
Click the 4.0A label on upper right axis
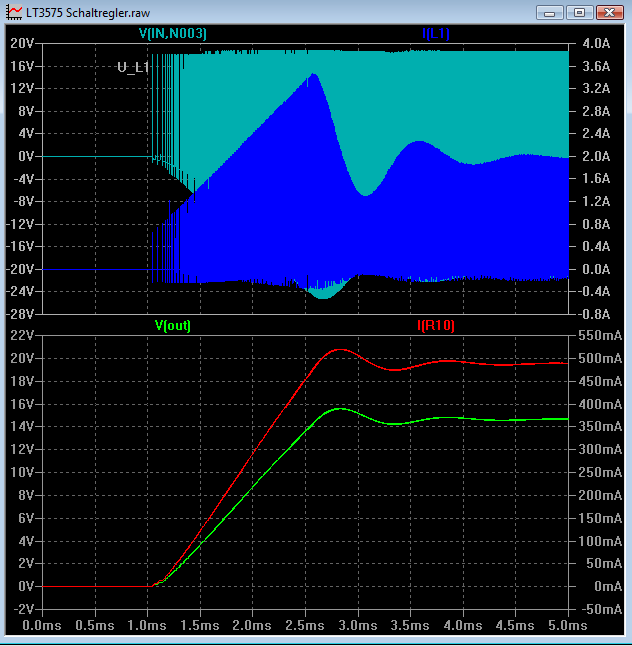[596, 43]
